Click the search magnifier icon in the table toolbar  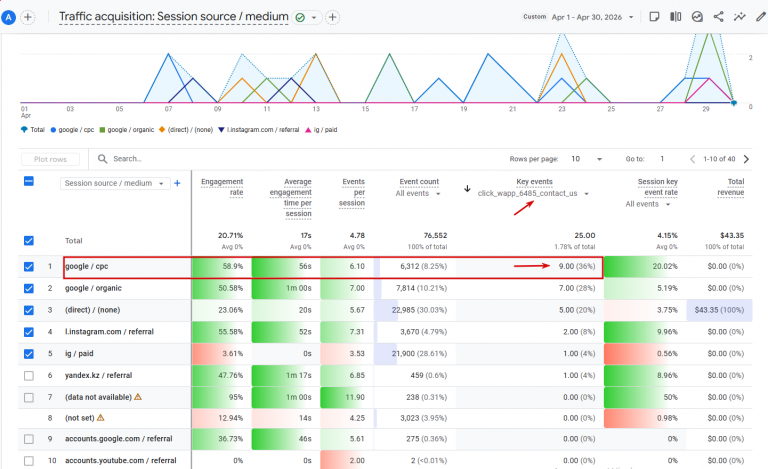pos(102,159)
